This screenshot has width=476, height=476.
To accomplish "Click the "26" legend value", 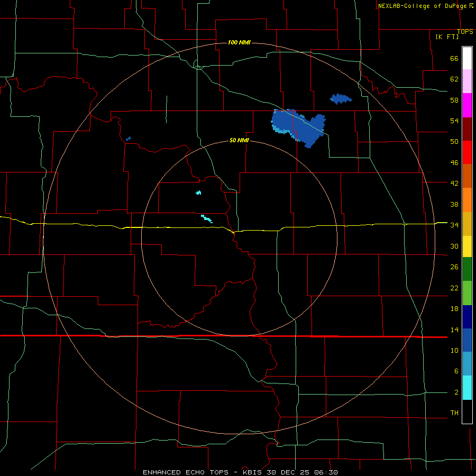I will (x=454, y=267).
